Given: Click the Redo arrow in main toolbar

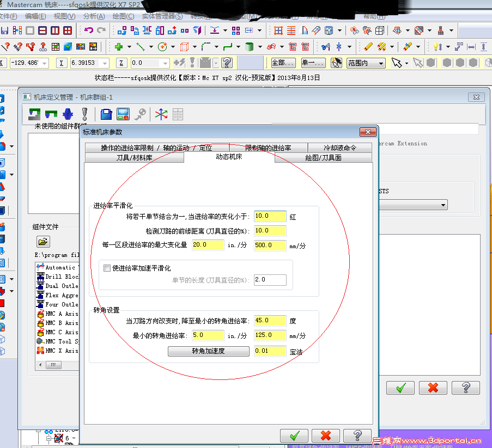Looking at the screenshot, I should tap(101, 30).
